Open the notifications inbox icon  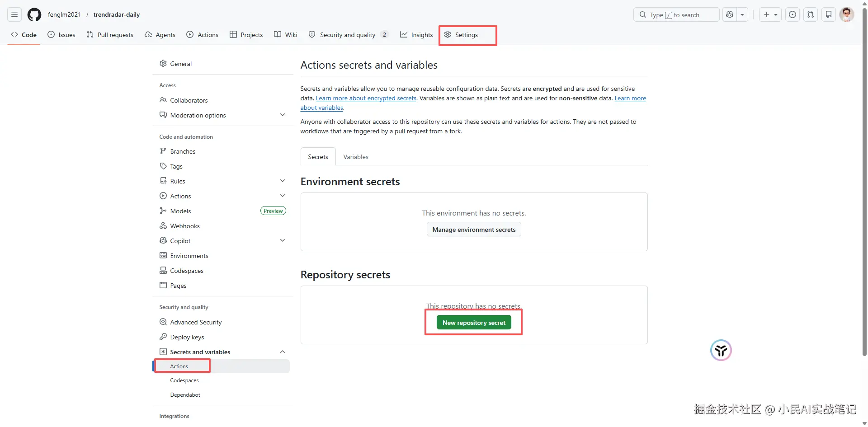tap(828, 15)
